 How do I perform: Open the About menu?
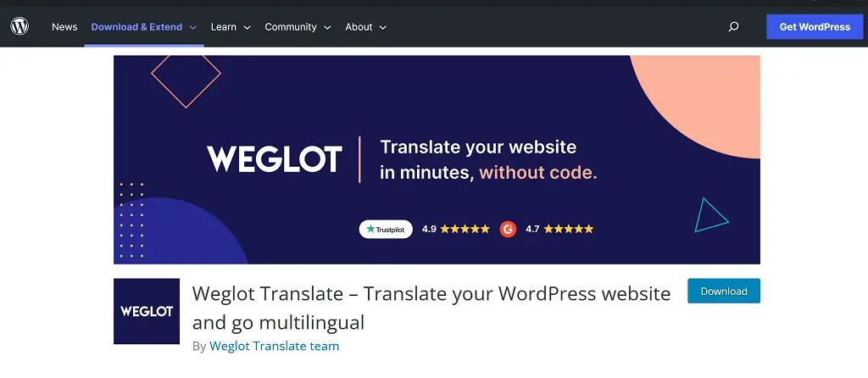click(359, 26)
